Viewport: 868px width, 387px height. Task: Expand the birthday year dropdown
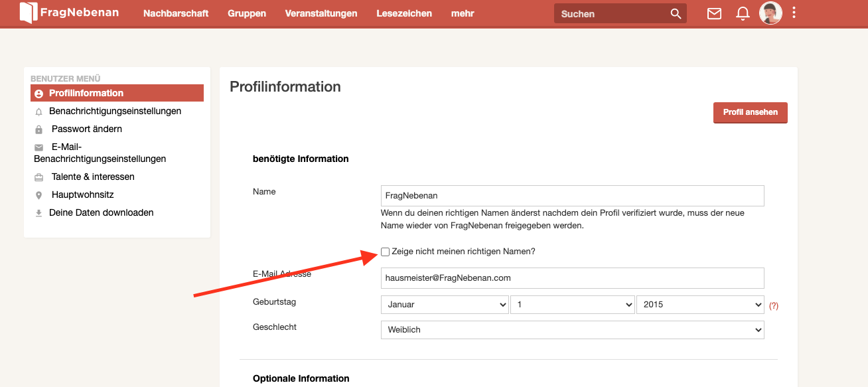(699, 305)
